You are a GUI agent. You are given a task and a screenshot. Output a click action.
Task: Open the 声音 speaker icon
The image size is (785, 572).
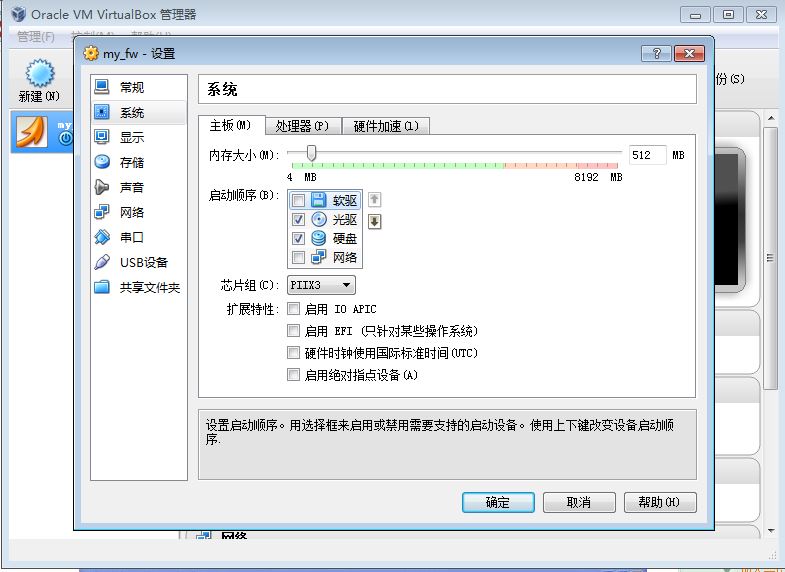102,187
